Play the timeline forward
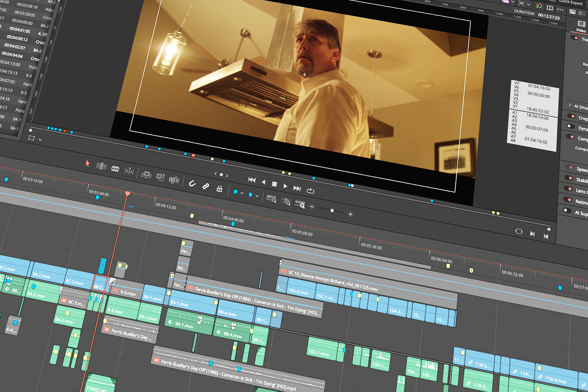 (286, 186)
